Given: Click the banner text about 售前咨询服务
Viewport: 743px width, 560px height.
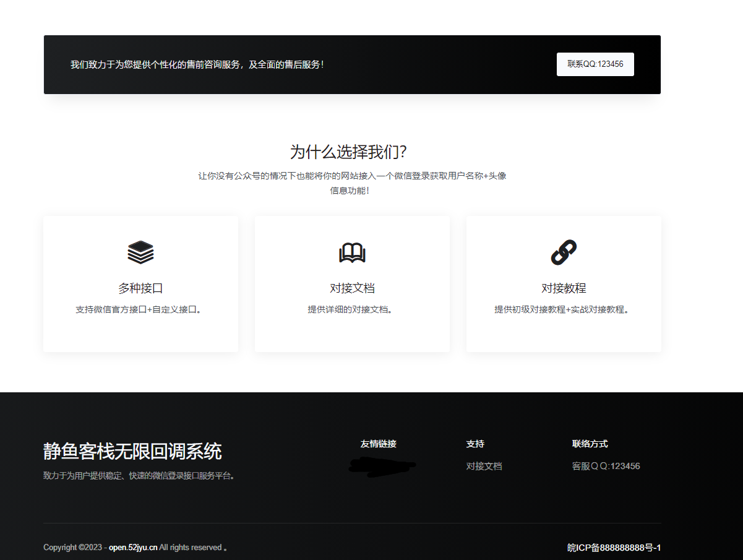Looking at the screenshot, I should (197, 64).
